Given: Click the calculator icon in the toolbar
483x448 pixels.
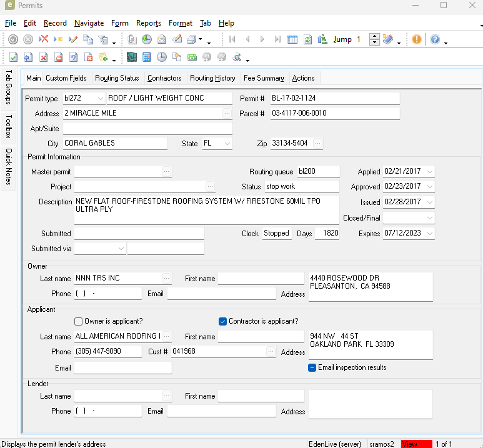Looking at the screenshot, I should point(147,57).
